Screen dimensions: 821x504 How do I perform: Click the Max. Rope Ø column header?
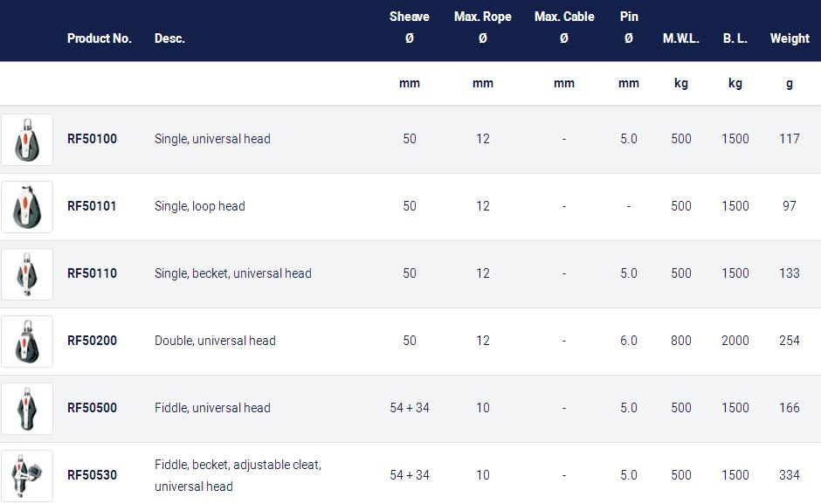click(x=483, y=27)
